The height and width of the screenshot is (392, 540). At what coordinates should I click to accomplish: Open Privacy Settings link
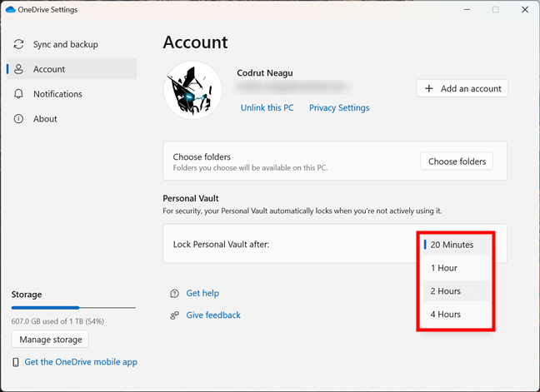click(x=339, y=107)
